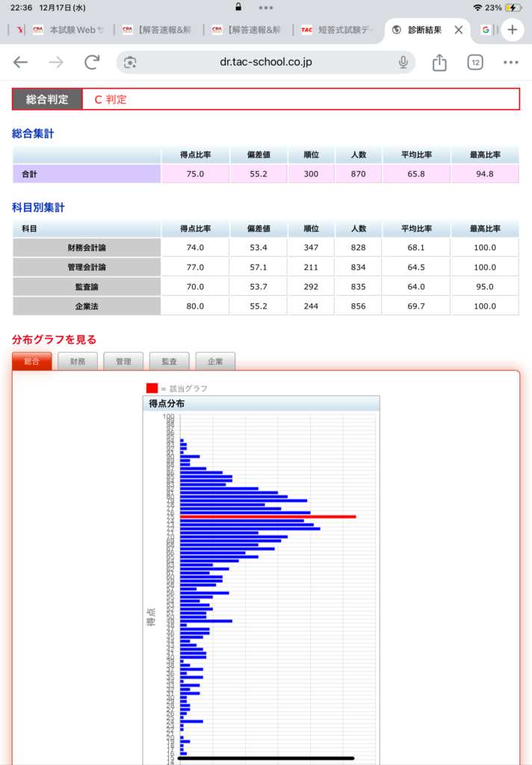This screenshot has width=532, height=765.
Task: Show the 管理 distribution graph
Action: click(x=123, y=362)
